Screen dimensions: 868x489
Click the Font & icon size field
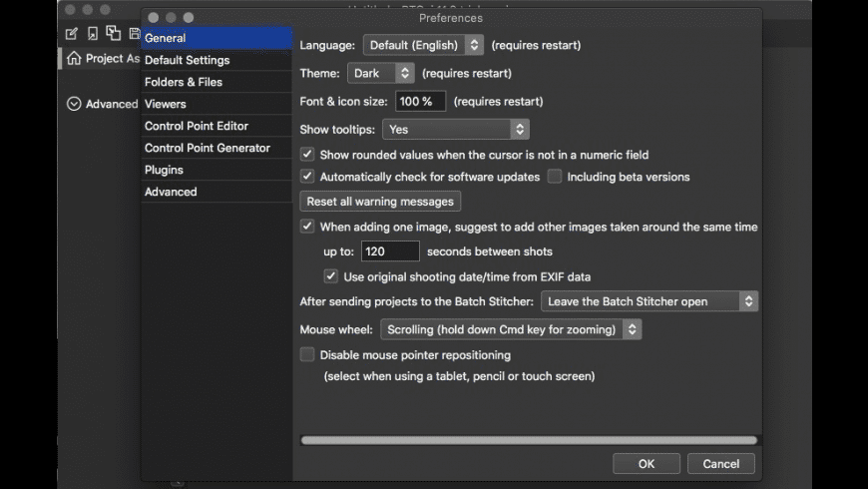tap(420, 102)
